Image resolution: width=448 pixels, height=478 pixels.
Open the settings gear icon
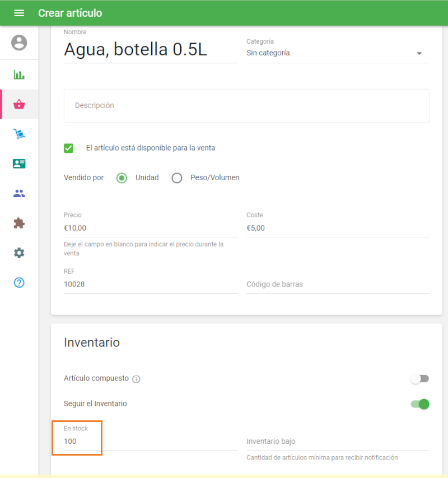click(x=19, y=253)
